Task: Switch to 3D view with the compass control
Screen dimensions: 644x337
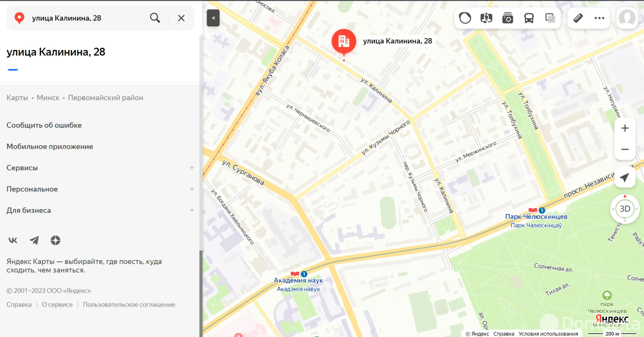Action: pyautogui.click(x=625, y=209)
